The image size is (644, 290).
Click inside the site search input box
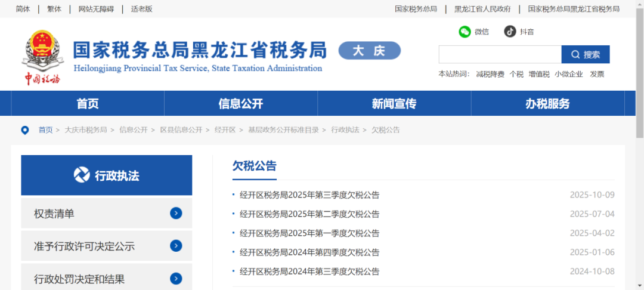pyautogui.click(x=500, y=54)
